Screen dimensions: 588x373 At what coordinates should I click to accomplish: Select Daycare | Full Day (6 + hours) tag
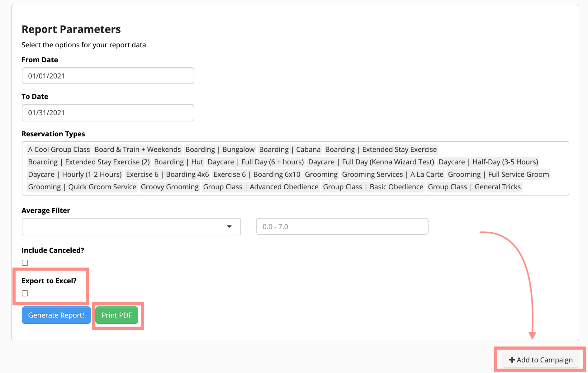256,162
